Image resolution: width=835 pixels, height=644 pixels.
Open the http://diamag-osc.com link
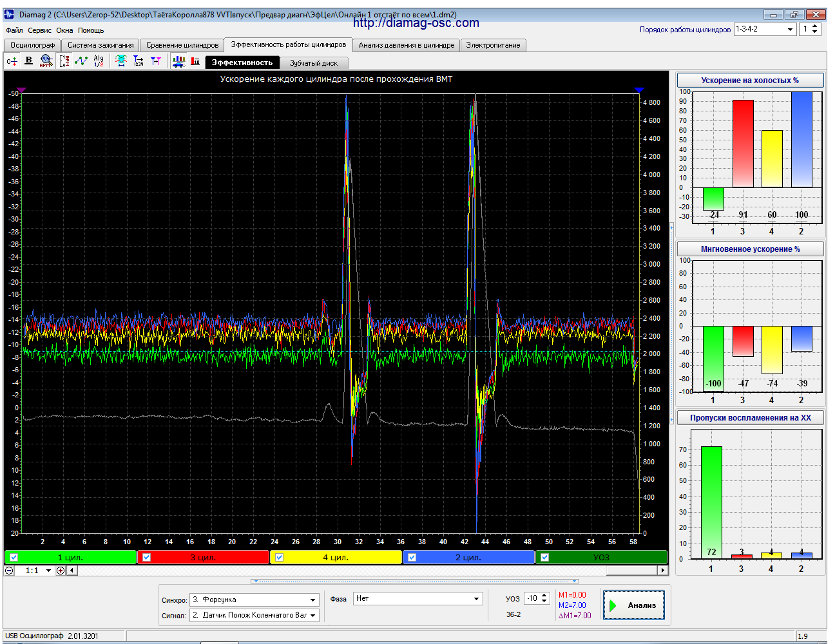click(x=416, y=23)
